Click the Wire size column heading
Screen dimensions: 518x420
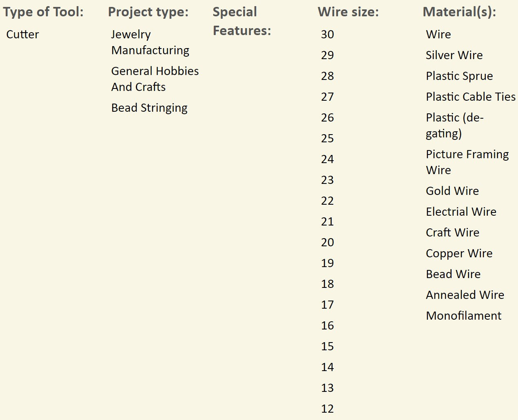[348, 12]
